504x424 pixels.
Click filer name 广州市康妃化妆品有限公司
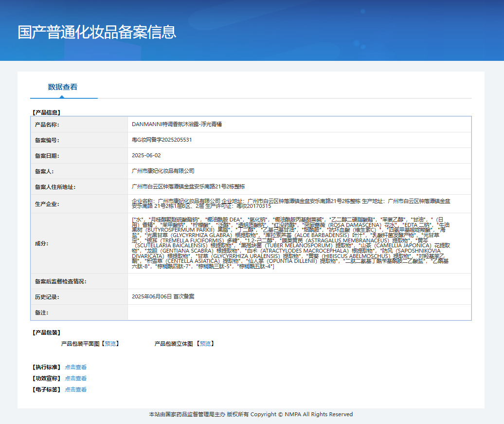point(163,171)
